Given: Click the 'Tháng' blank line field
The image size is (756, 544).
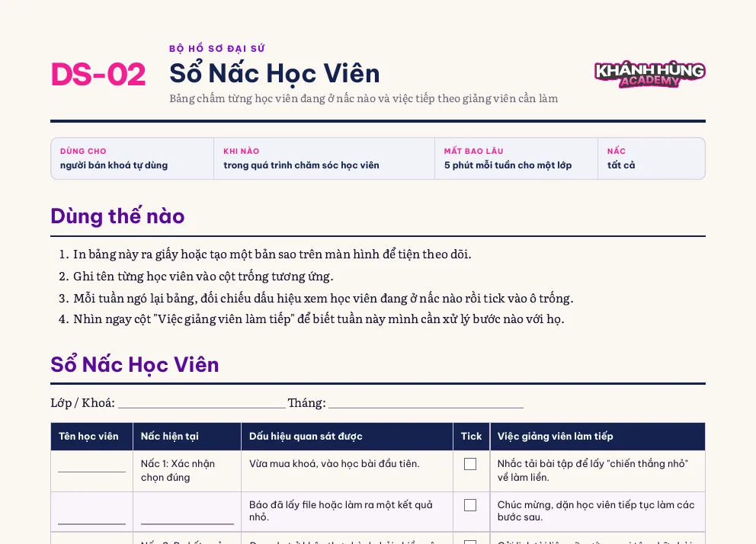Looking at the screenshot, I should [x=426, y=403].
